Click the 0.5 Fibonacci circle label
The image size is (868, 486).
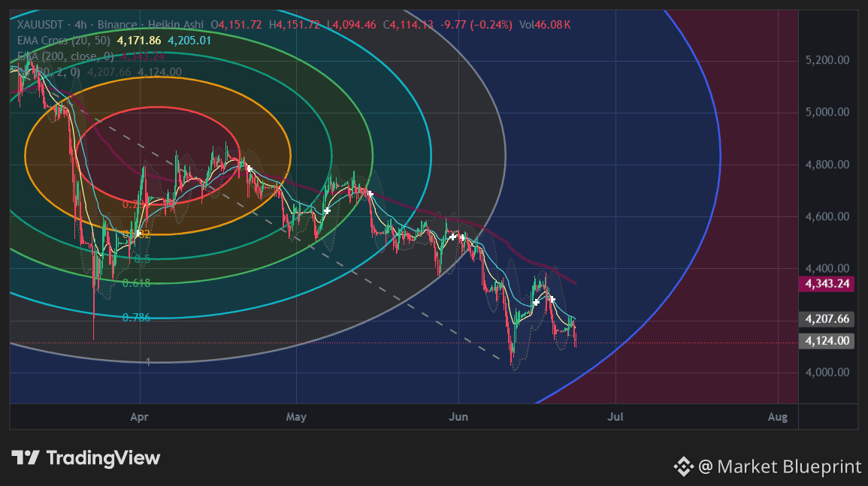142,259
